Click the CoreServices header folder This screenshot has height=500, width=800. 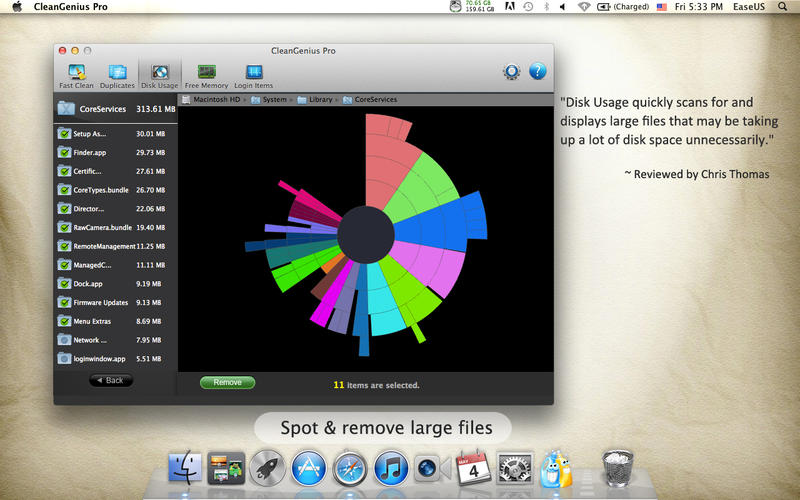[66, 109]
